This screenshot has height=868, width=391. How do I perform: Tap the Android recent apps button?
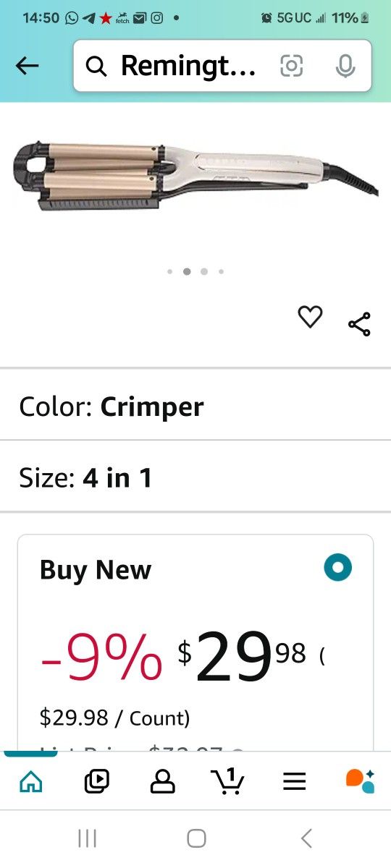[87, 838]
